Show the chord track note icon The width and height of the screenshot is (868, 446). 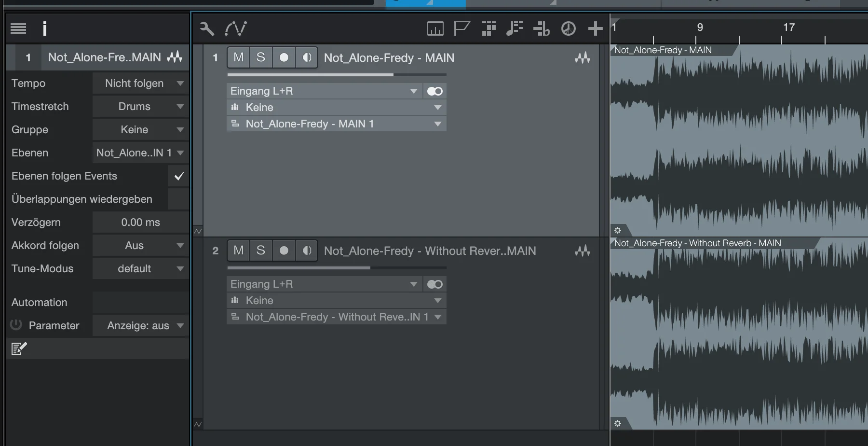click(x=515, y=29)
